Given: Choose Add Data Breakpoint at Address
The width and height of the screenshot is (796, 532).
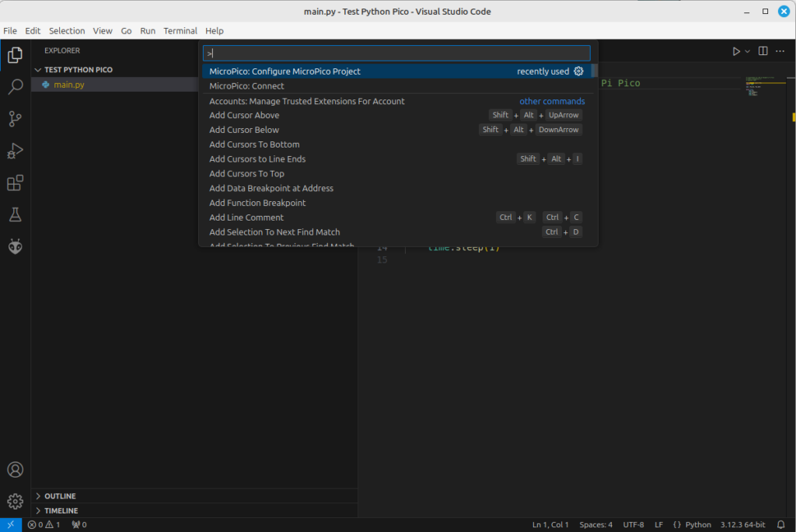Looking at the screenshot, I should click(397, 188).
